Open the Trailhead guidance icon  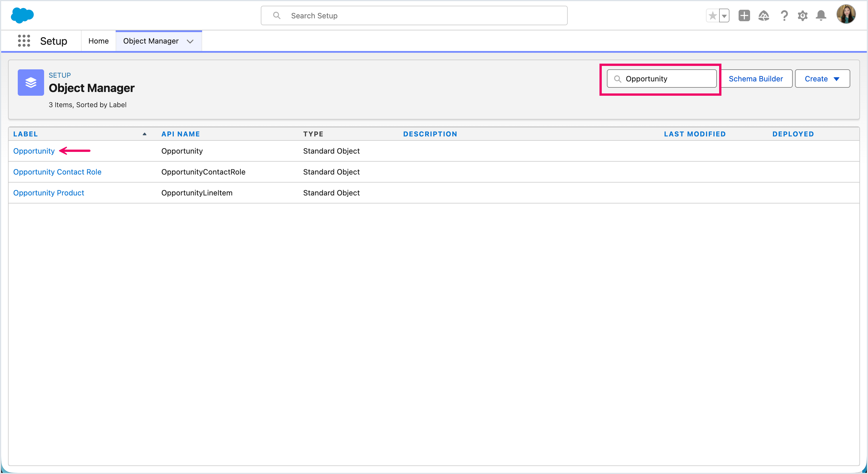[x=764, y=15]
